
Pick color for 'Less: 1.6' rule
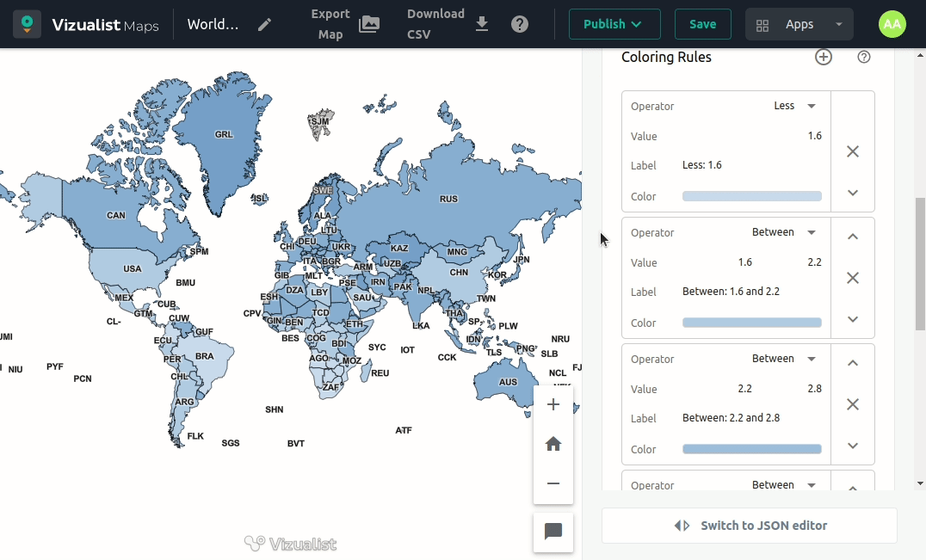[751, 196]
